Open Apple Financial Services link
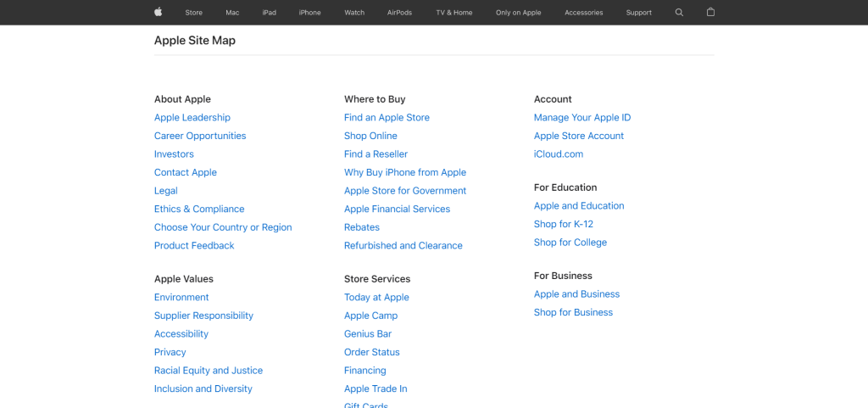868x408 pixels. (397, 209)
